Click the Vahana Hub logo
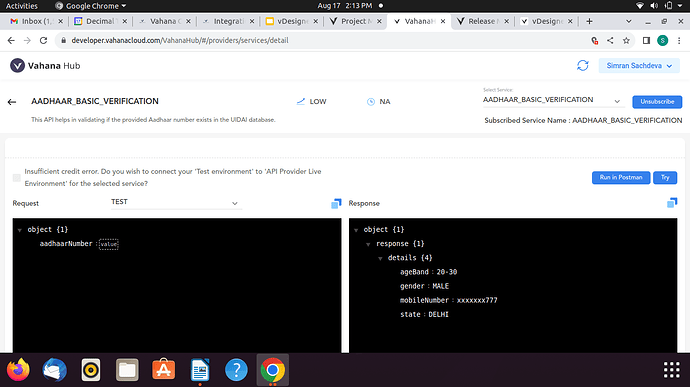 coord(45,66)
